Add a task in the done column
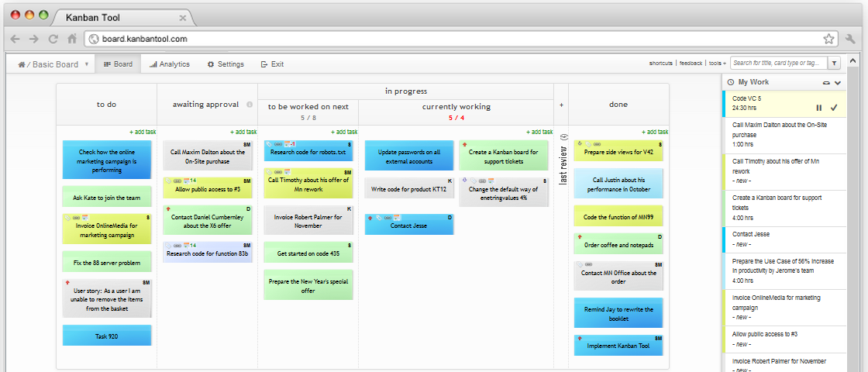The width and height of the screenshot is (868, 372). 654,132
